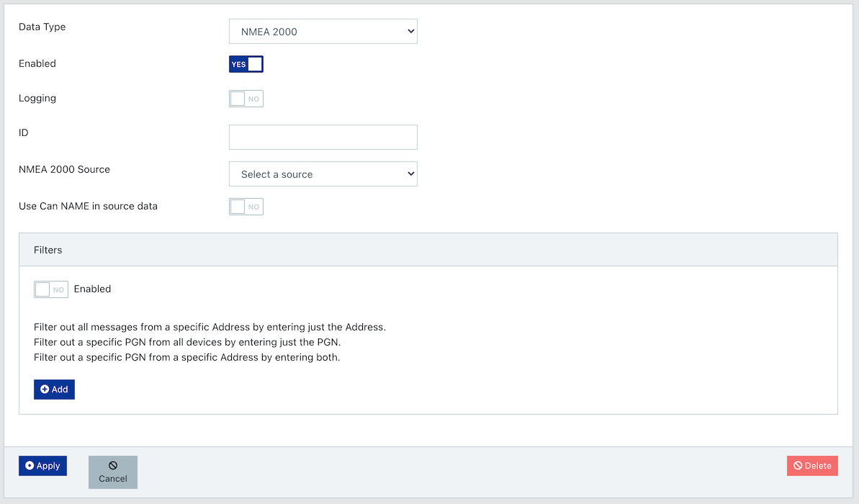
Task: Click the Enabled label beside Filters toggle
Action: (92, 289)
